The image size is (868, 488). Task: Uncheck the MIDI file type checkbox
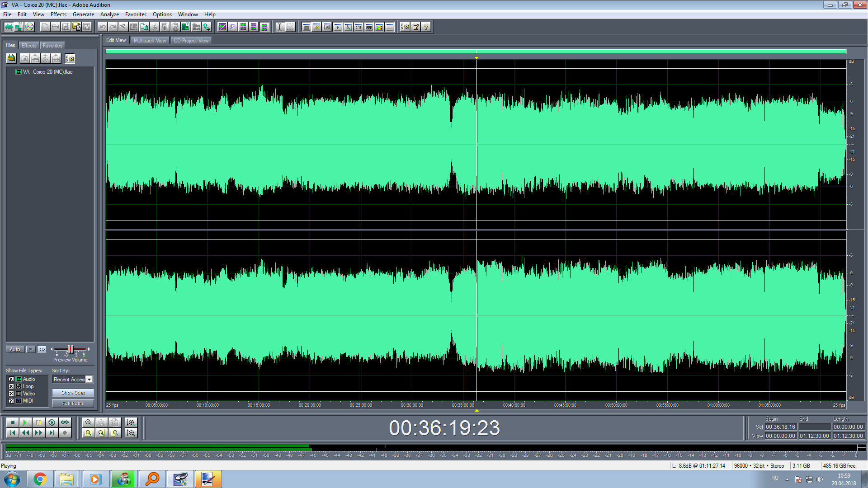click(11, 401)
